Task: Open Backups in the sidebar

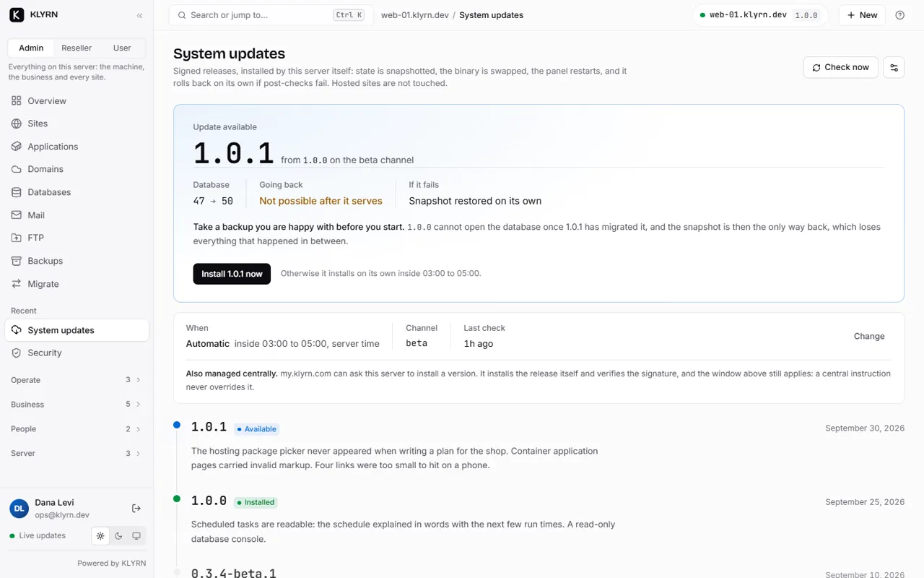Action: [x=77, y=261]
